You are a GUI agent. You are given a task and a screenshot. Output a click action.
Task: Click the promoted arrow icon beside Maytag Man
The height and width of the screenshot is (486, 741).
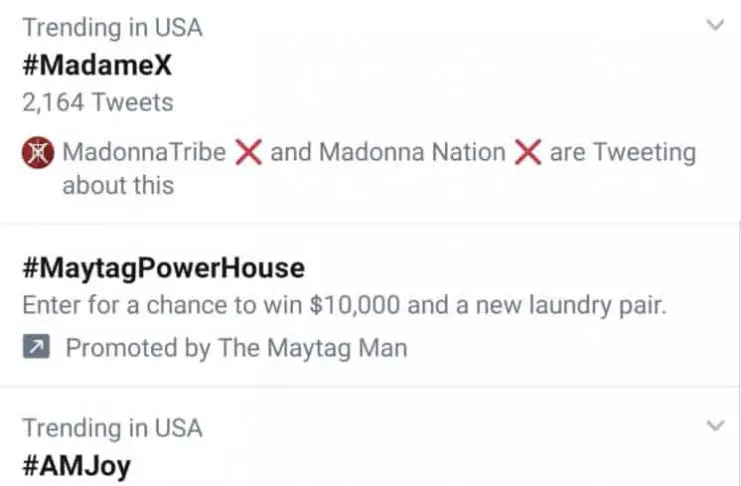tap(36, 348)
